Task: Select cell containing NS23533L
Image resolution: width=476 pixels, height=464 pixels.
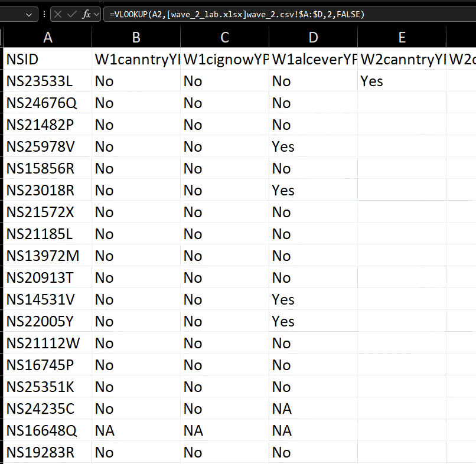Action: tap(48, 81)
